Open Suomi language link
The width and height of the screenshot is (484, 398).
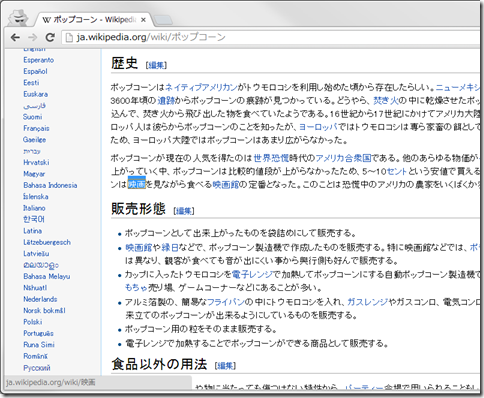click(x=32, y=117)
